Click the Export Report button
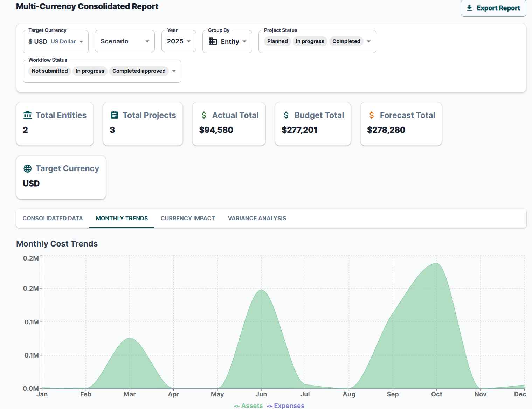Image resolution: width=532 pixels, height=409 pixels. coord(493,8)
